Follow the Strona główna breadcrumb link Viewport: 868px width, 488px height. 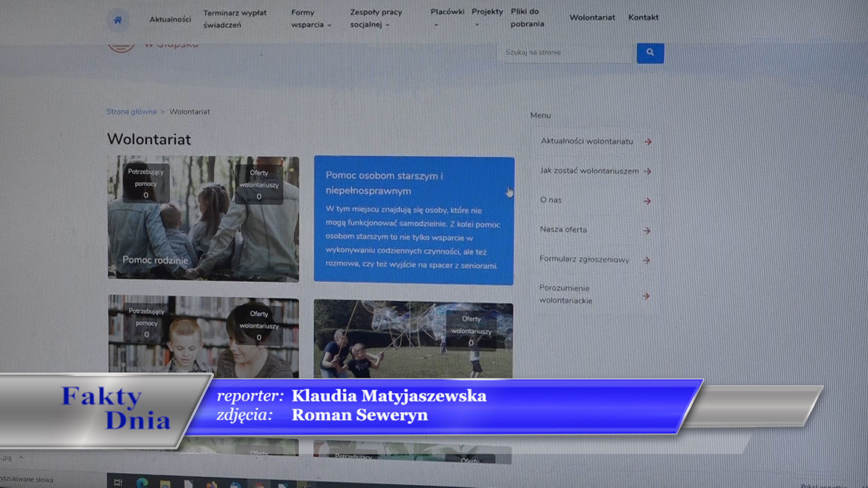131,112
